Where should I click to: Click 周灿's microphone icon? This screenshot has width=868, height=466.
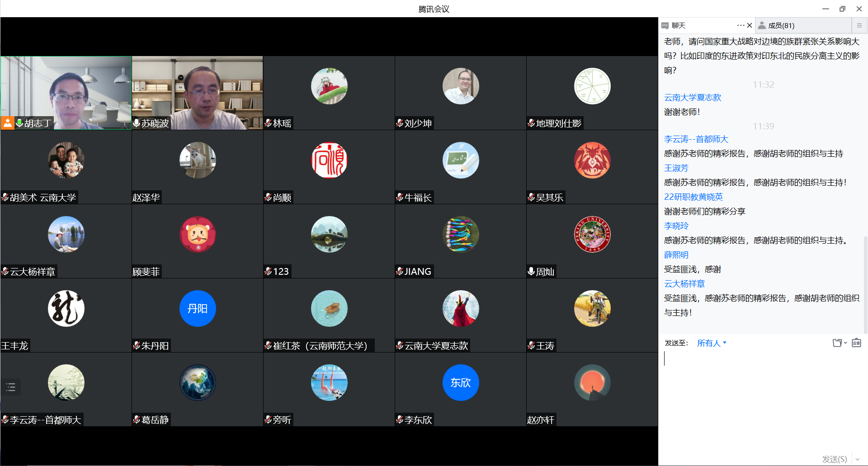(531, 271)
